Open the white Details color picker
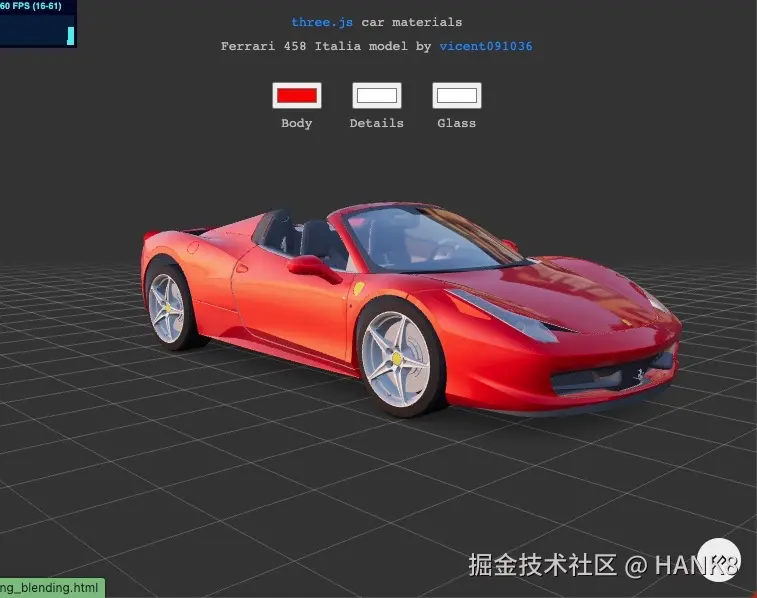The height and width of the screenshot is (598, 757). tap(377, 96)
